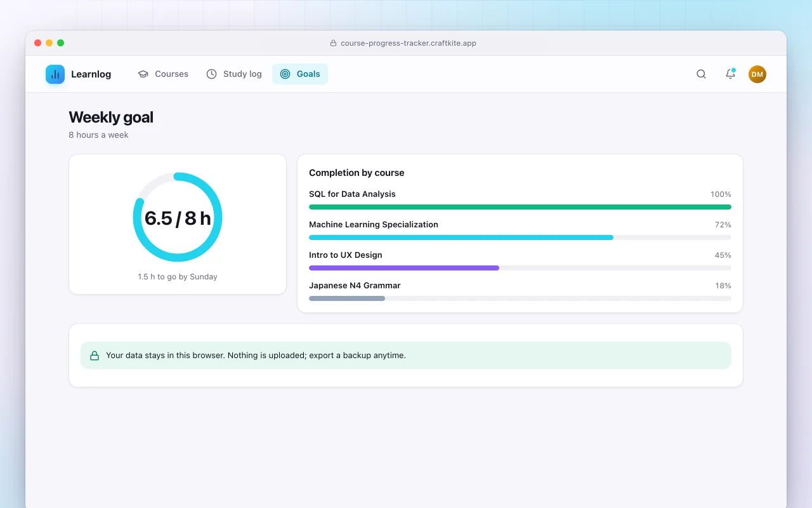This screenshot has height=508, width=812.
Task: Select the SQL for Data Analysis course name
Action: [x=352, y=194]
